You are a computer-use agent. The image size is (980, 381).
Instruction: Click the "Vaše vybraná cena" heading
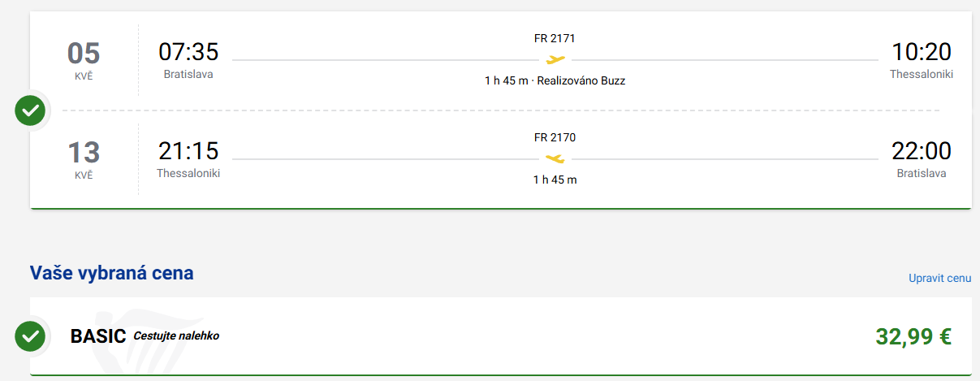pos(112,273)
